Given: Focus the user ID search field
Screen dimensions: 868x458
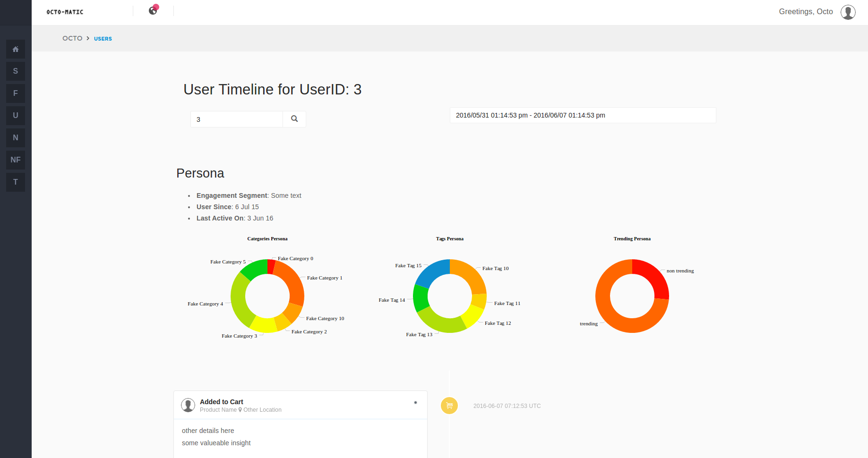Looking at the screenshot, I should [237, 119].
